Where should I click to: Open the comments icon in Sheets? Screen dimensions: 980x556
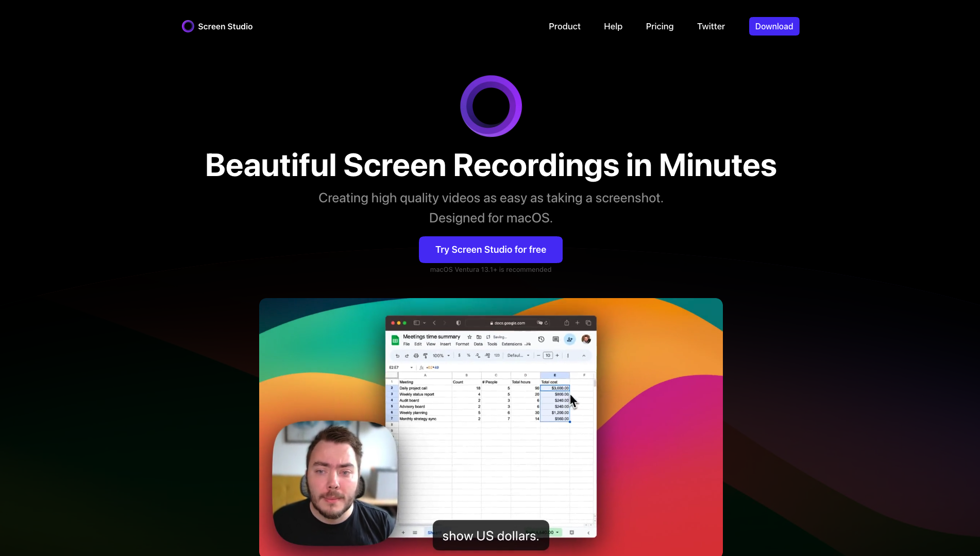[555, 339]
